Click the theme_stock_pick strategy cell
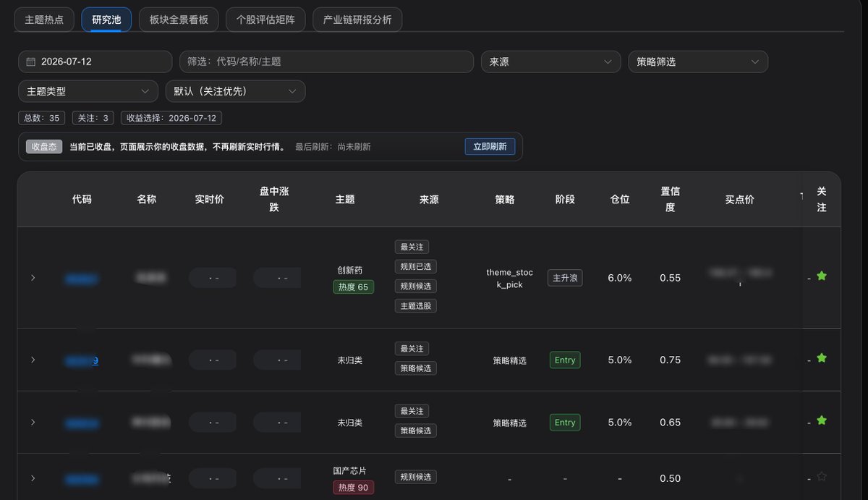 [x=510, y=279]
